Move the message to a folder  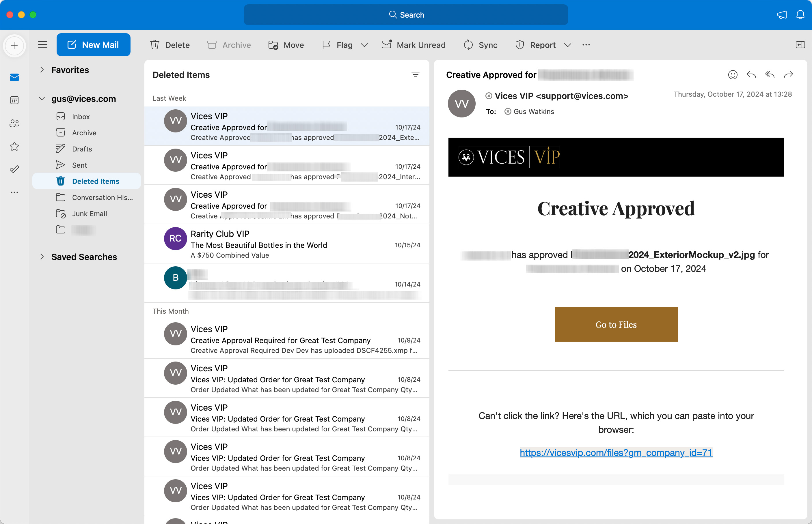(x=286, y=45)
